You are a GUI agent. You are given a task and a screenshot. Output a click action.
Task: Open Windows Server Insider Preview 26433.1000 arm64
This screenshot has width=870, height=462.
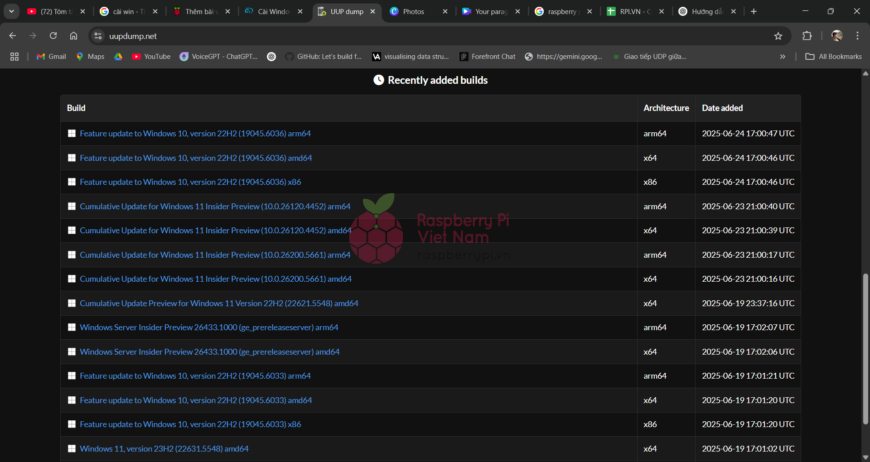[209, 327]
